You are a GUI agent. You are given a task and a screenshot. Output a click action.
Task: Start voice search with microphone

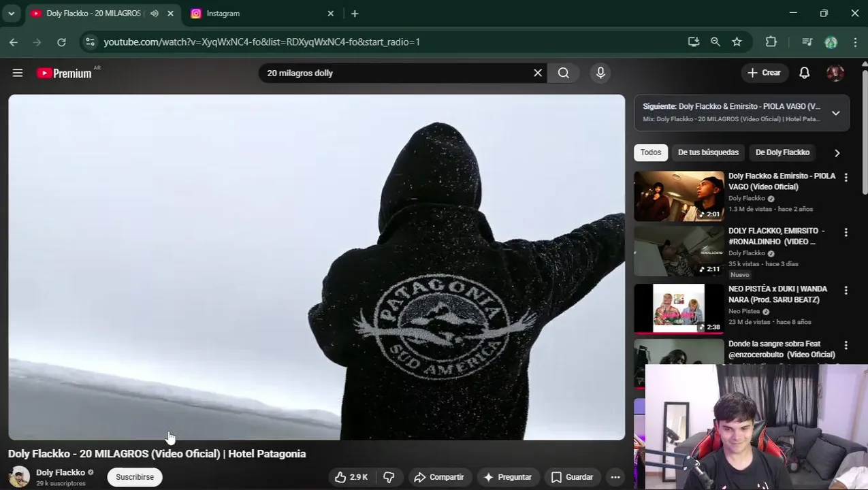point(600,73)
